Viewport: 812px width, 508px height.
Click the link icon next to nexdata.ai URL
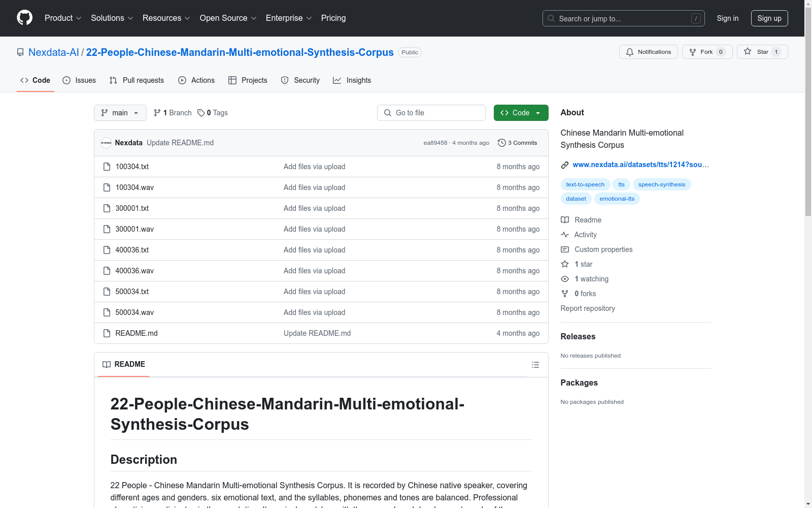[x=564, y=165]
